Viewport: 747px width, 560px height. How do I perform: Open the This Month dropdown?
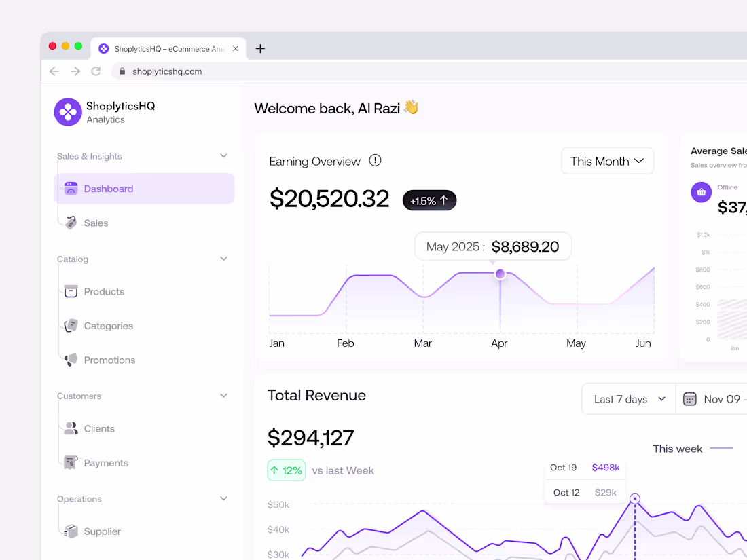click(606, 161)
